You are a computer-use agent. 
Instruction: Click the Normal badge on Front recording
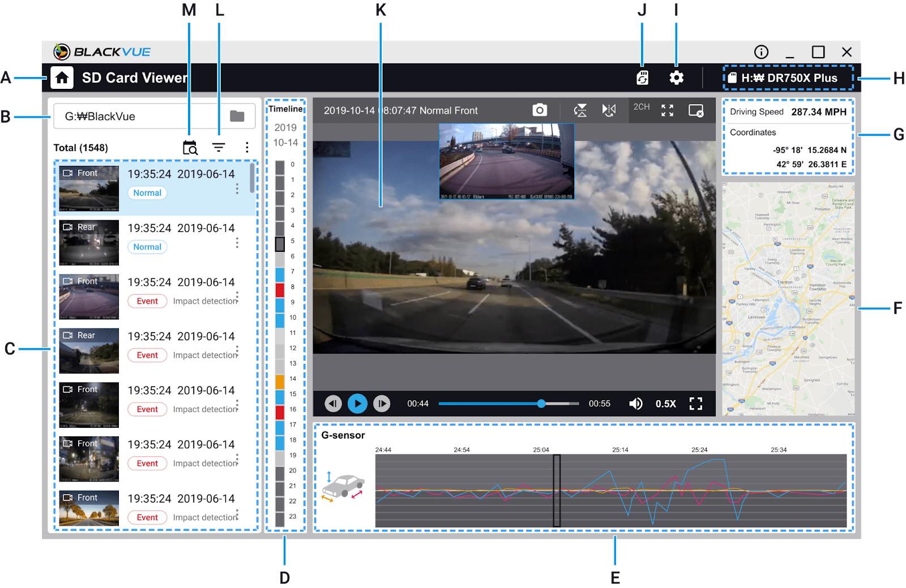click(147, 193)
